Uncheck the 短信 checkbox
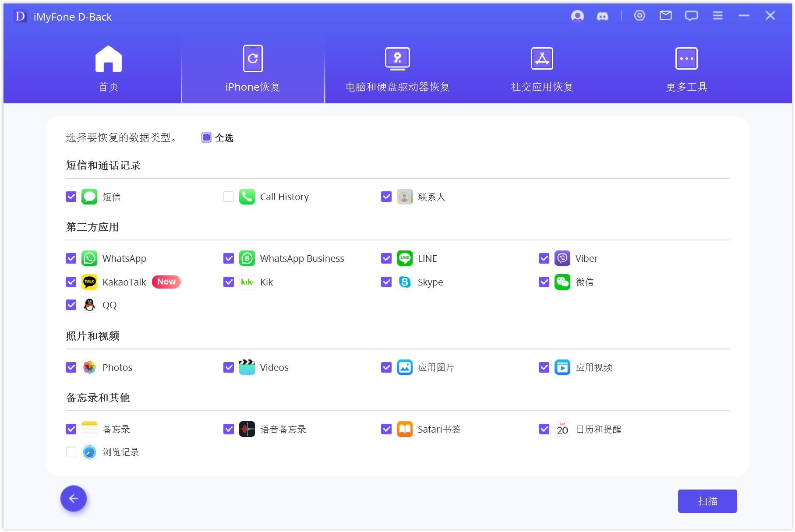The image size is (795, 532). 71,197
